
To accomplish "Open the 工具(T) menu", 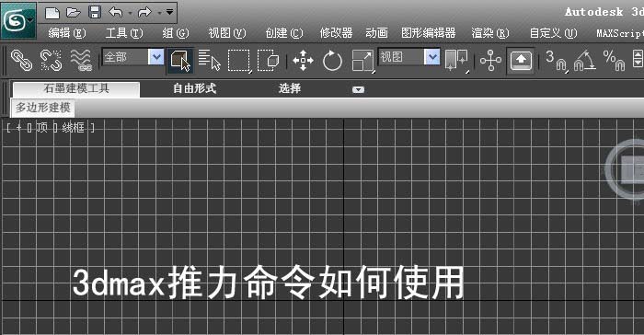I will (x=124, y=33).
